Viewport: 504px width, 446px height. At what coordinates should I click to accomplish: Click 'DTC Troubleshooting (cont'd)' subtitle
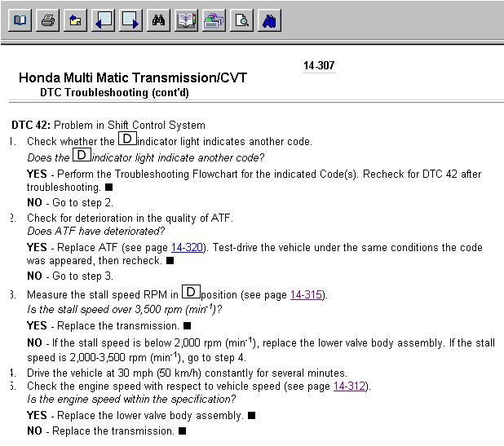coord(114,92)
